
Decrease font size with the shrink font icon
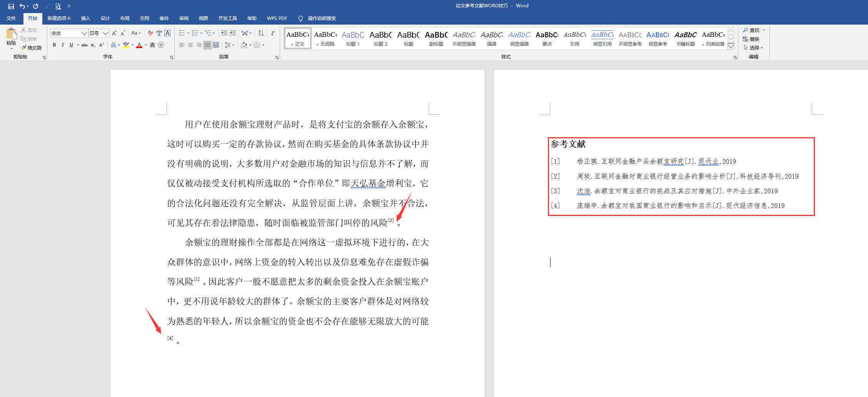123,33
